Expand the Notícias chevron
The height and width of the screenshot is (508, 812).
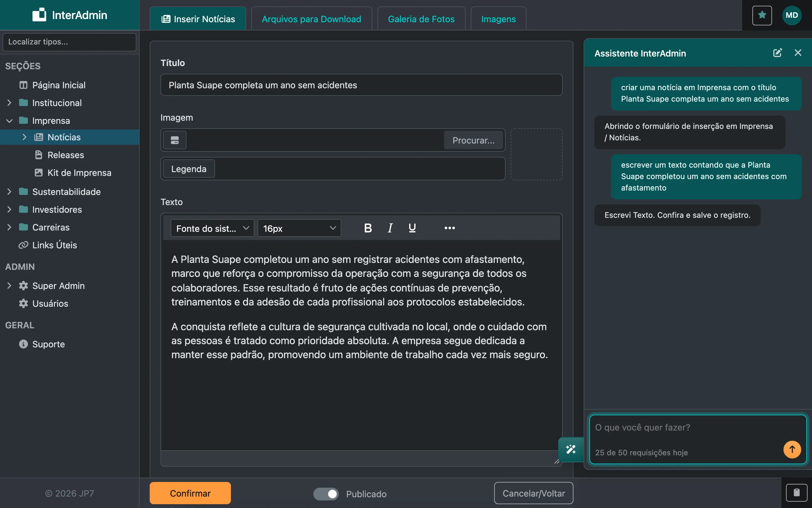click(24, 137)
